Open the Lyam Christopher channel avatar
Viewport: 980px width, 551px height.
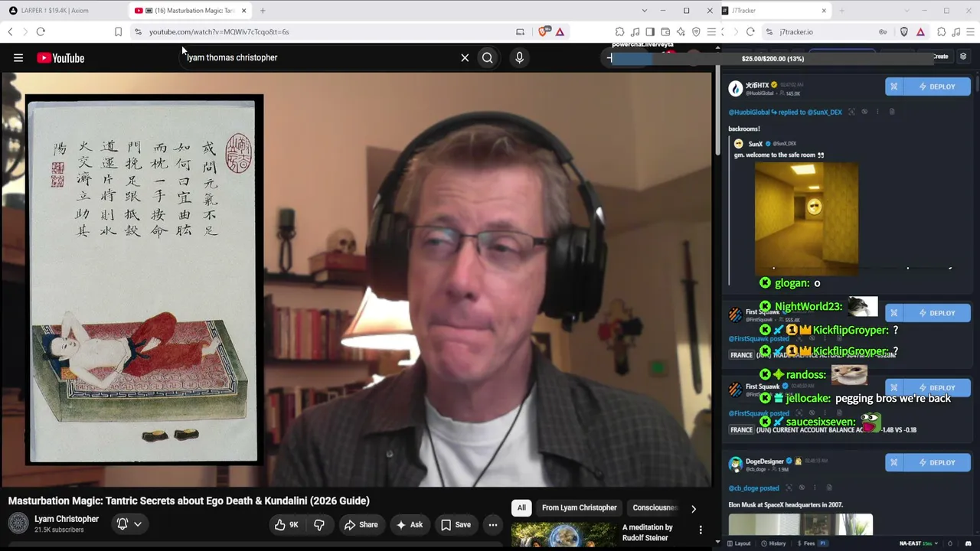pyautogui.click(x=18, y=523)
